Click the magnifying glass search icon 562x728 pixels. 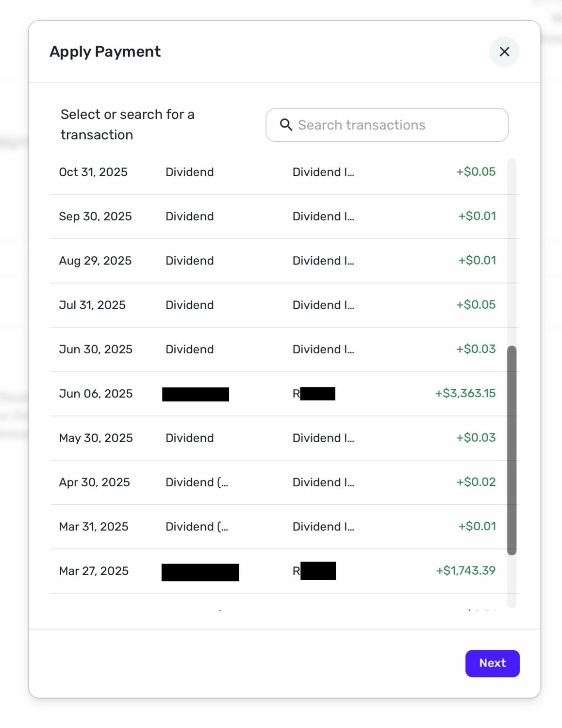(x=286, y=125)
